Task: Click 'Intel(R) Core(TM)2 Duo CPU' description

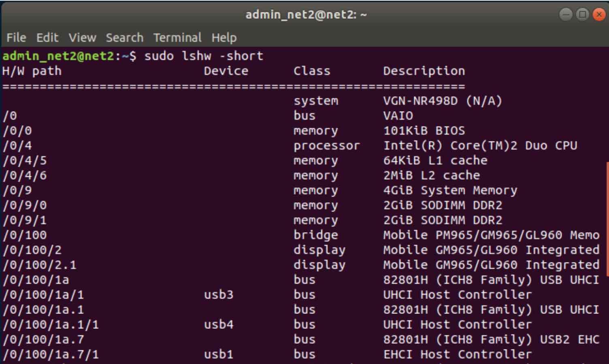Action: (x=480, y=146)
